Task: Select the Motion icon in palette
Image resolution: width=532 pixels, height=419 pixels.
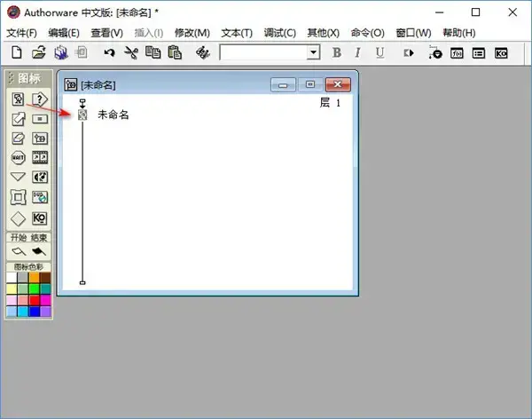Action: pos(18,119)
